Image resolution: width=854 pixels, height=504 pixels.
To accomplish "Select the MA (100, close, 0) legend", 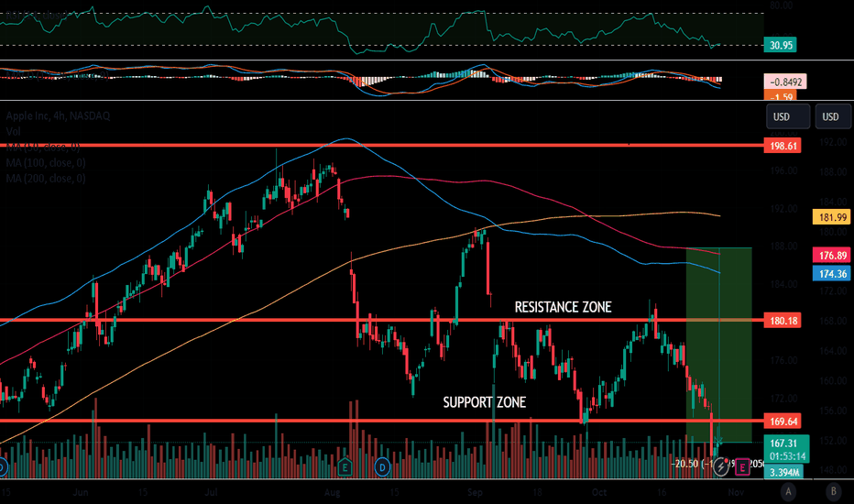I will (46, 163).
